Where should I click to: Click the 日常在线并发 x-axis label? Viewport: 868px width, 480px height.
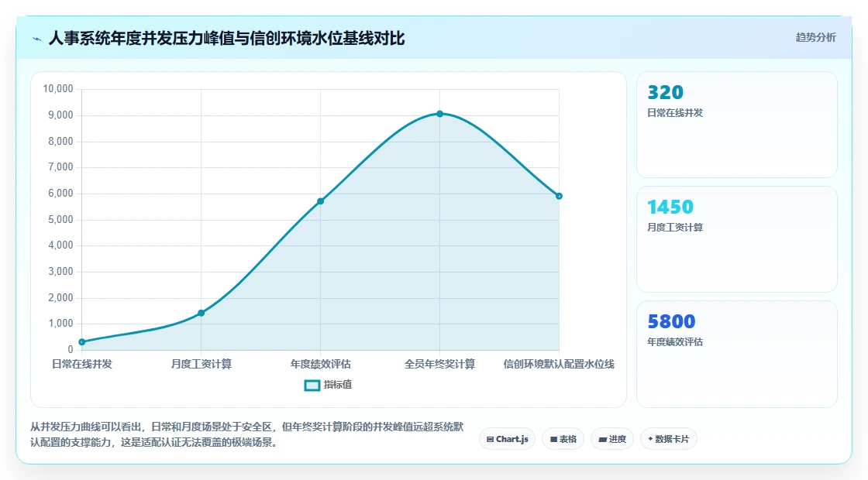[x=82, y=364]
